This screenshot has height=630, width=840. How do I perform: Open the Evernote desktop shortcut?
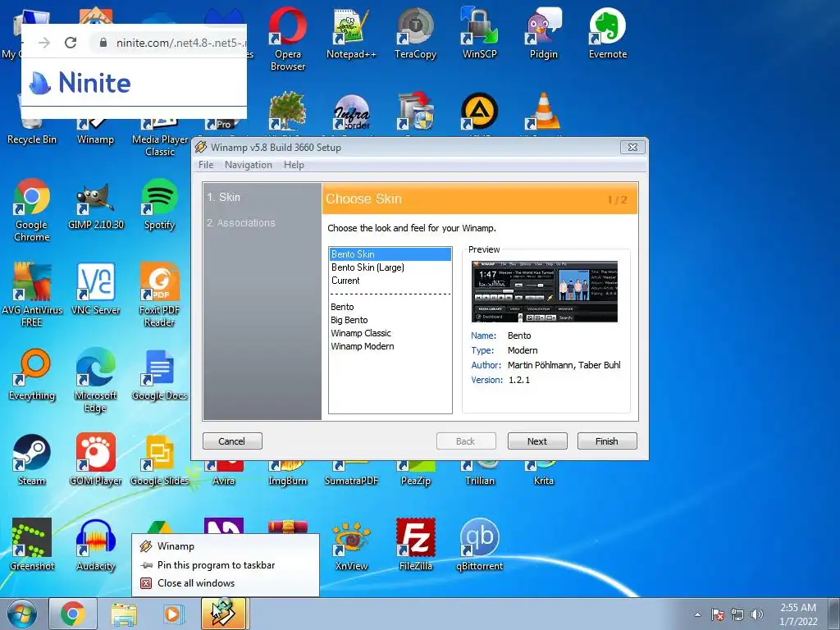click(608, 33)
